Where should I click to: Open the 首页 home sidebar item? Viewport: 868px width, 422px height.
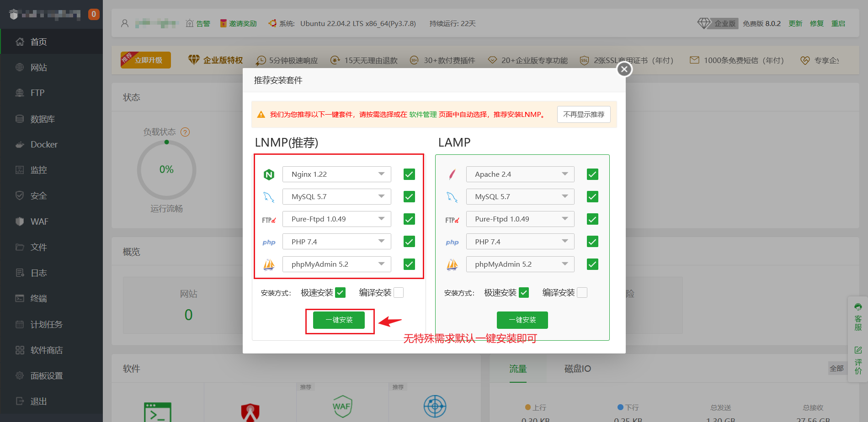(x=51, y=42)
